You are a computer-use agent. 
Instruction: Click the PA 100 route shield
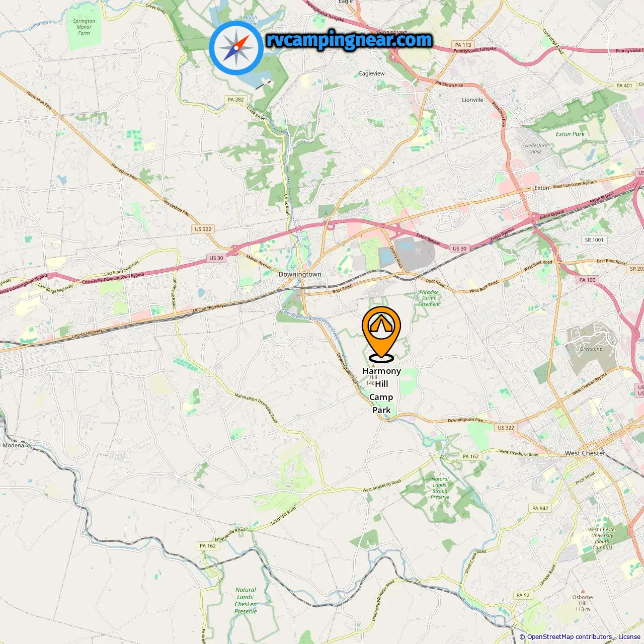[587, 280]
